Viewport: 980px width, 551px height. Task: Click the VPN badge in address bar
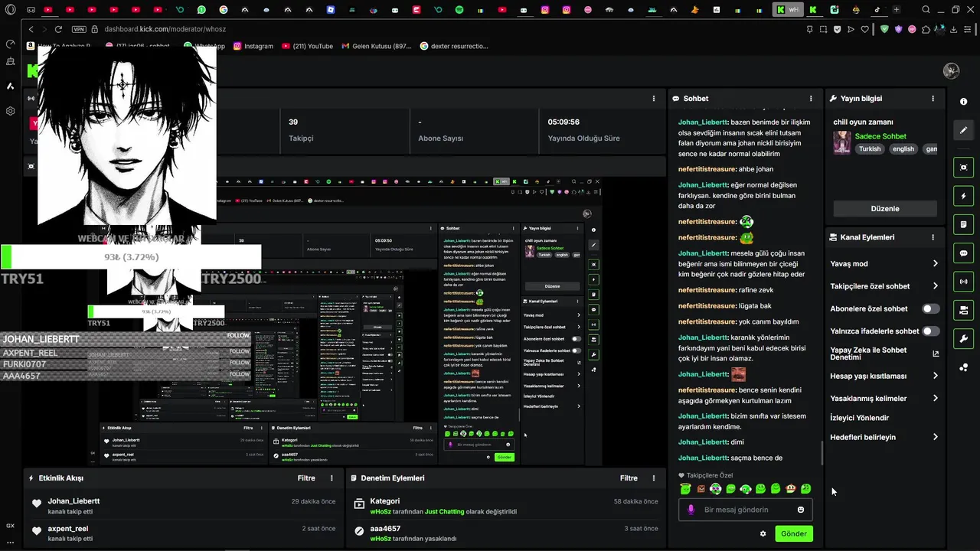[79, 29]
